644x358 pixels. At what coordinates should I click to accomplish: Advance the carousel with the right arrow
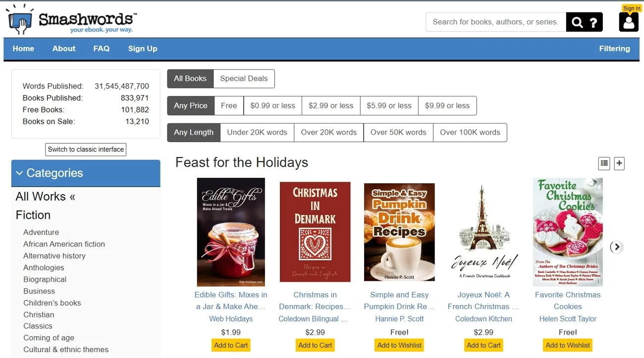coord(617,247)
